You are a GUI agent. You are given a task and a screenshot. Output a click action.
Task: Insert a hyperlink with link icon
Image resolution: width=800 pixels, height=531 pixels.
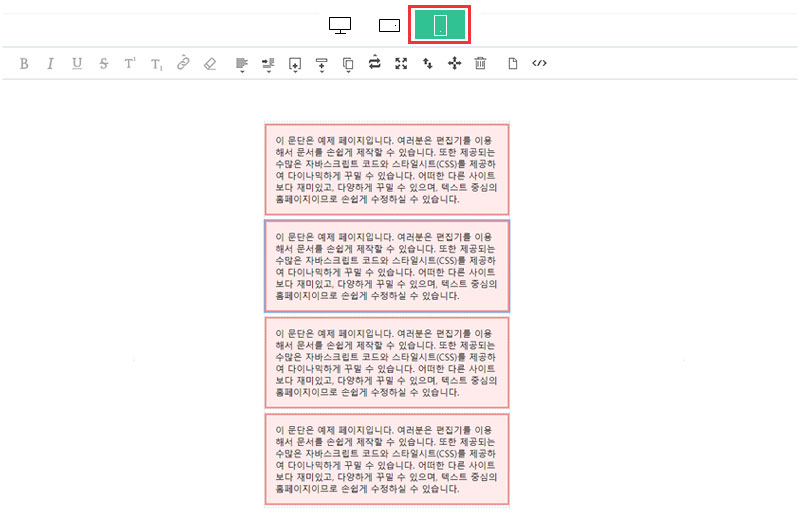point(183,64)
